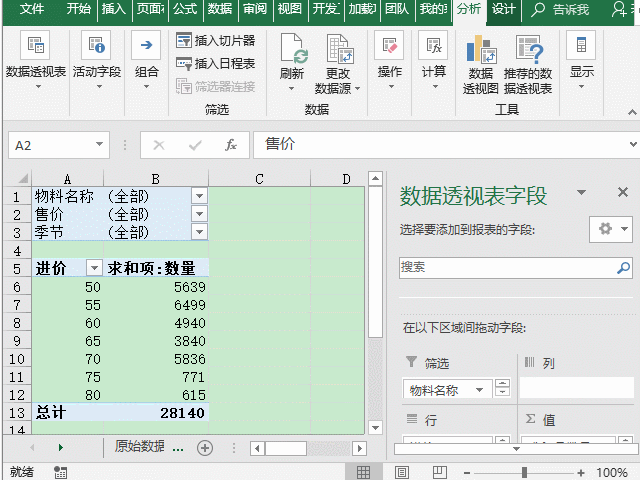
Task: Select row 8 header
Action: click(x=17, y=323)
